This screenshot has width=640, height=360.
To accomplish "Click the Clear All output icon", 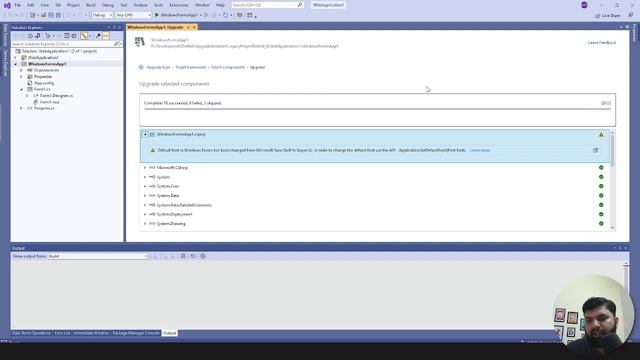I will pyautogui.click(x=183, y=256).
